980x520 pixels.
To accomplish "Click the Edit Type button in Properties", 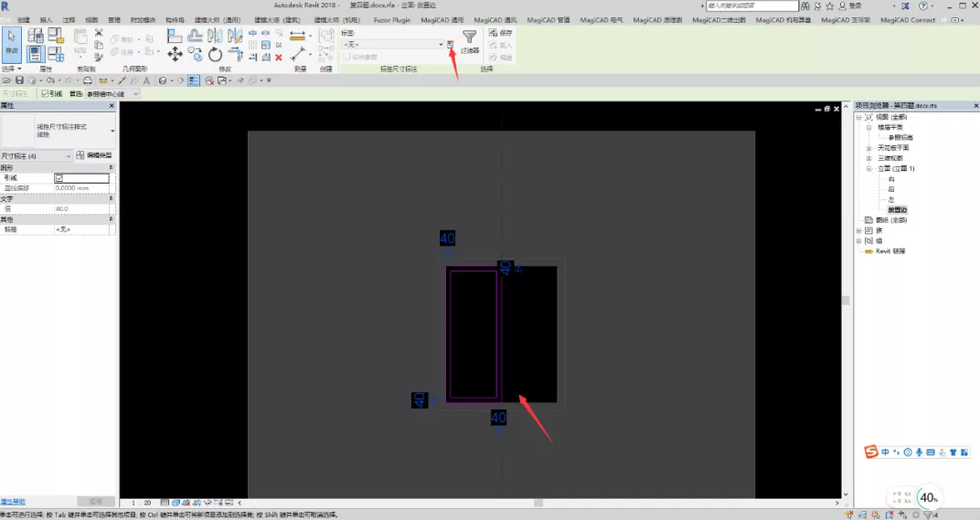I will tap(94, 155).
